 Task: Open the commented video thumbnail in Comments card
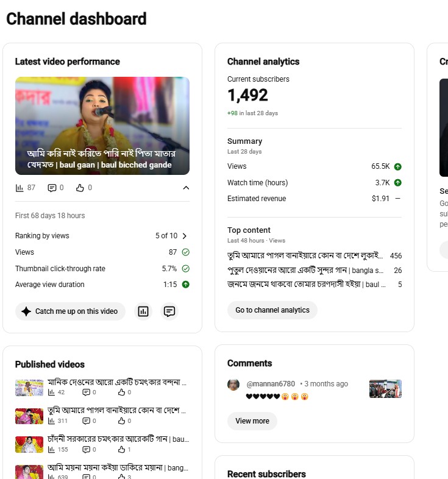(x=385, y=389)
